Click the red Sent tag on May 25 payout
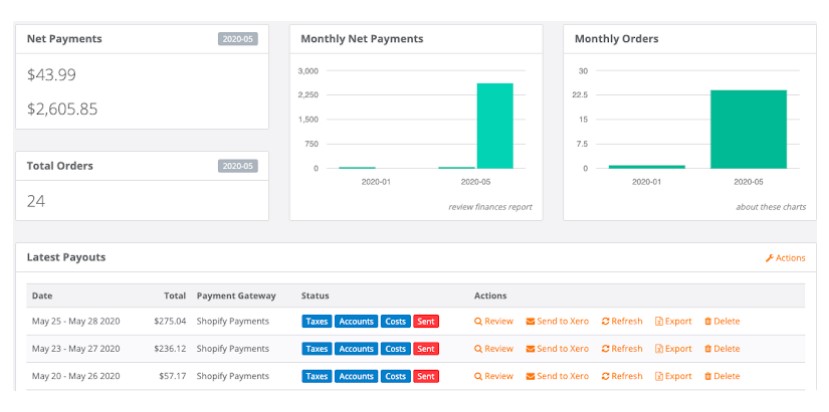Viewport: 829px width, 412px height. 426,321
